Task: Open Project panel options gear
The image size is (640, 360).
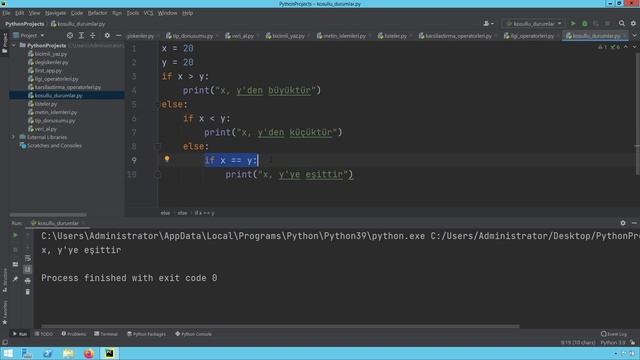Action: tap(107, 36)
